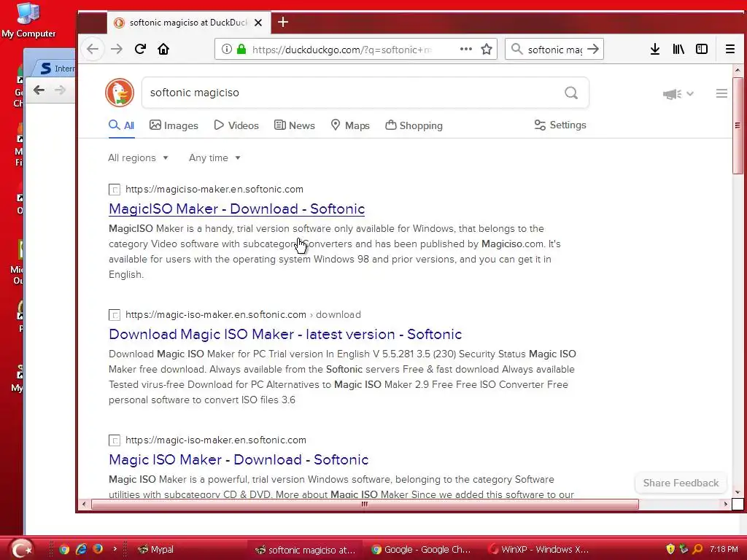Expand the All regions filter
Image resolution: width=747 pixels, height=560 pixels.
[x=138, y=157]
